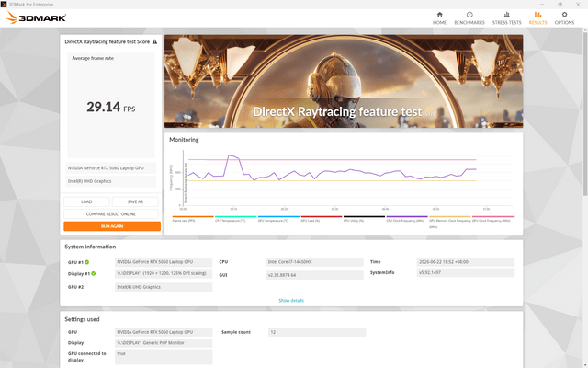Open the Options gear section
Viewport: 588px width, 368px height.
pos(564,18)
